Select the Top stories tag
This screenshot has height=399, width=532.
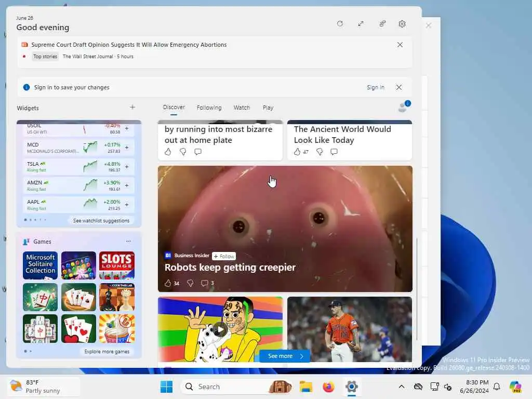pyautogui.click(x=45, y=56)
